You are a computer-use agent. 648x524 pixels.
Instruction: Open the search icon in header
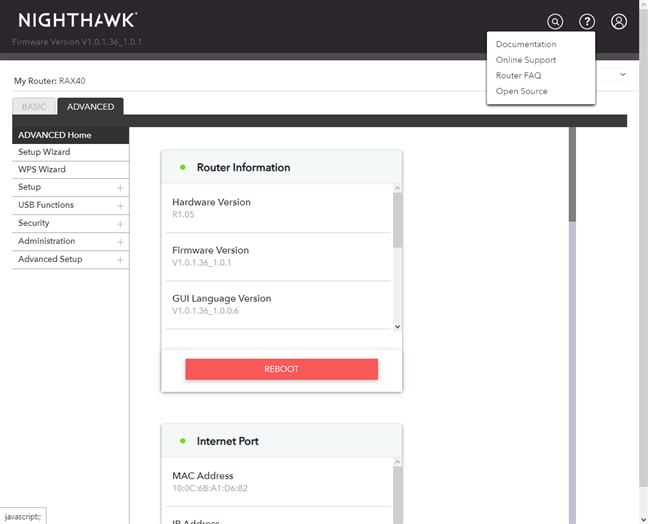click(555, 21)
